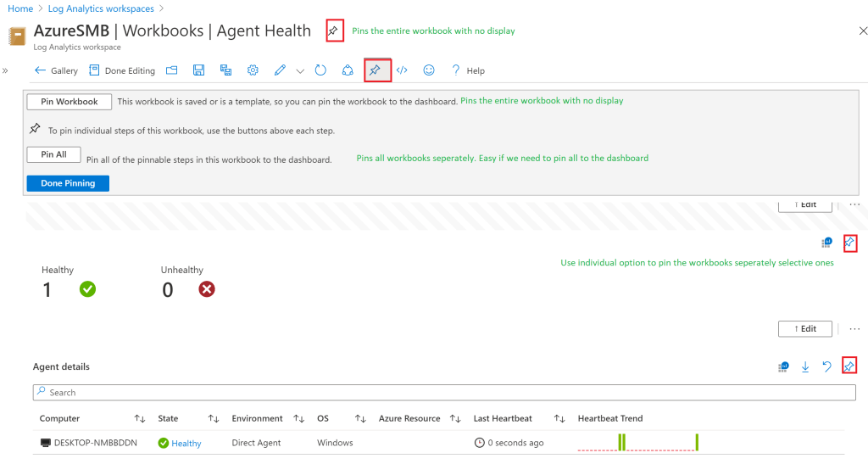Screen dimensions: 868x464
Task: Open the Help menu item
Action: pyautogui.click(x=468, y=71)
